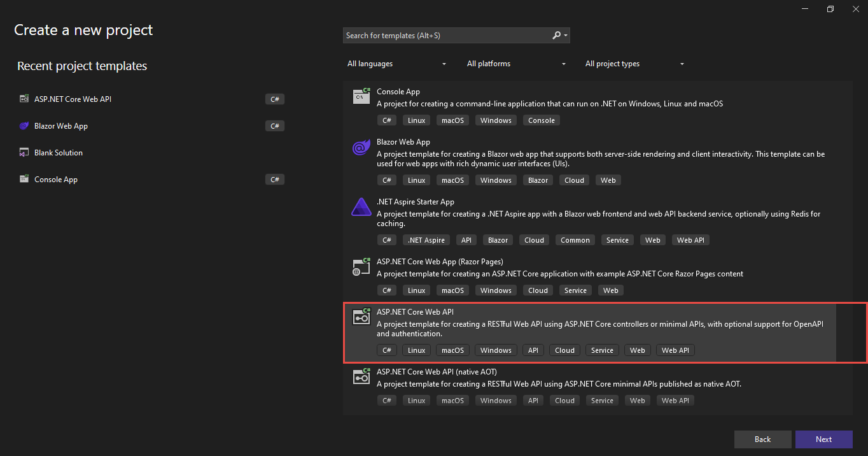This screenshot has width=868, height=456.
Task: Open the All languages dropdown
Action: 396,64
